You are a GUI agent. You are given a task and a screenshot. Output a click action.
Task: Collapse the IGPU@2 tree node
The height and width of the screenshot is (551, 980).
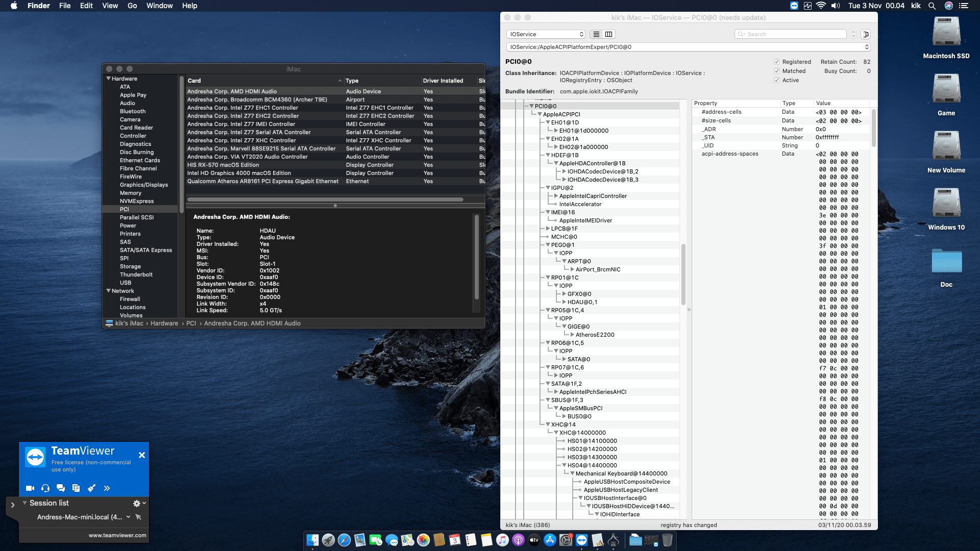pyautogui.click(x=548, y=188)
